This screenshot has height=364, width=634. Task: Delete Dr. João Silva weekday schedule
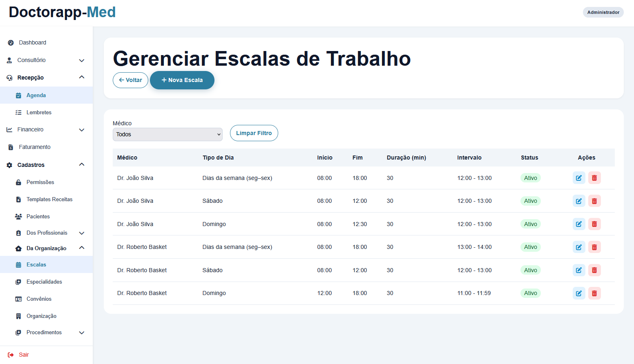pyautogui.click(x=594, y=178)
